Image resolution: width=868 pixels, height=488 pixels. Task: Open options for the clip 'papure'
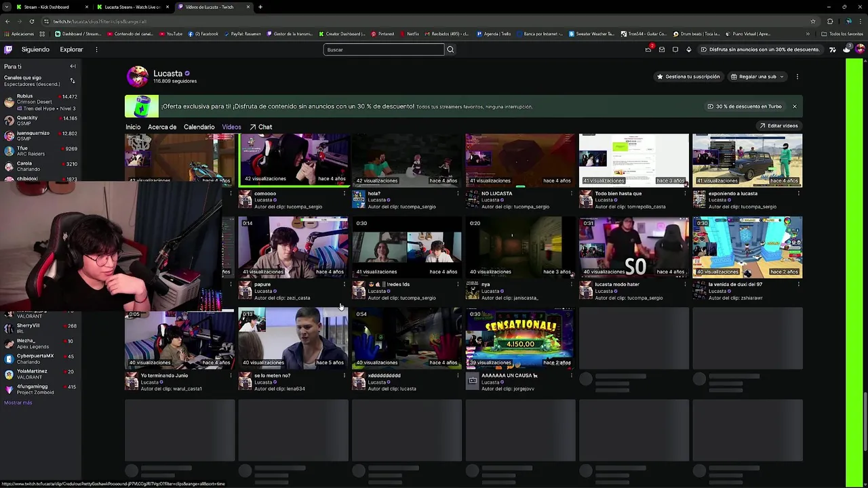(344, 285)
